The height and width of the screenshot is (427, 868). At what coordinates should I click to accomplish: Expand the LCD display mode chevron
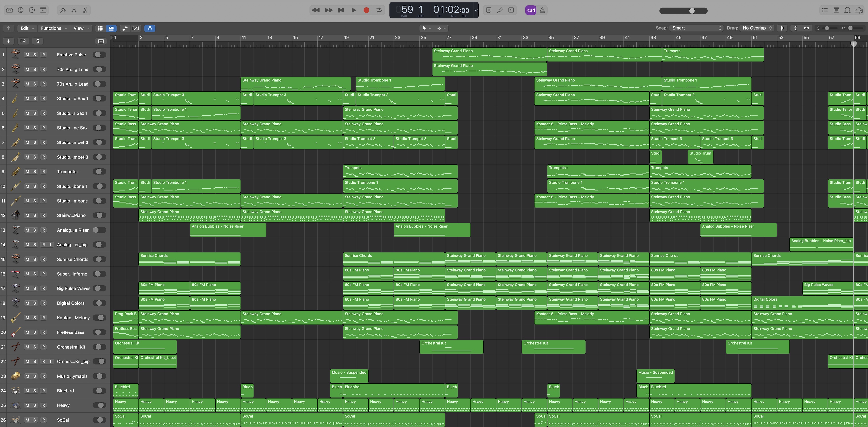click(x=476, y=10)
